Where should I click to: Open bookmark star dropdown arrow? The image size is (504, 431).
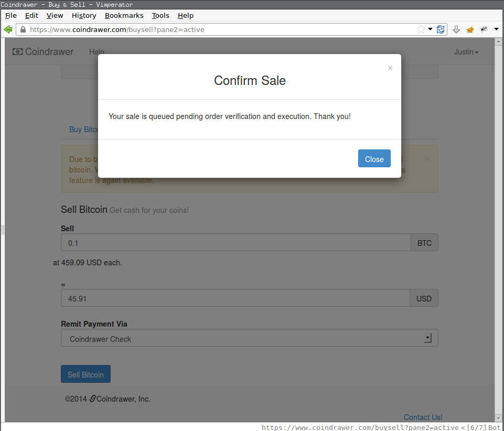pyautogui.click(x=430, y=29)
